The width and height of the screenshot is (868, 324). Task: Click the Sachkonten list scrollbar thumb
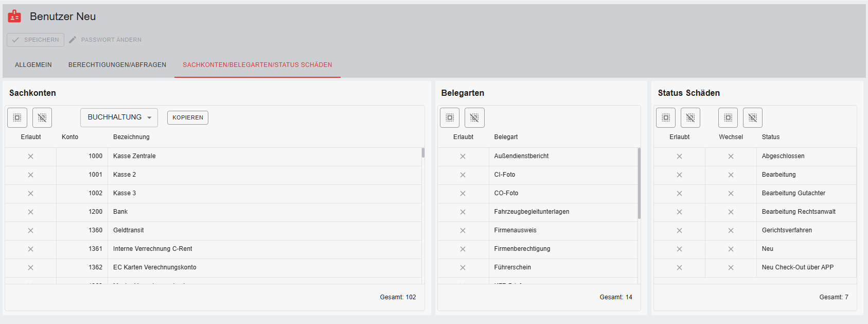click(423, 152)
